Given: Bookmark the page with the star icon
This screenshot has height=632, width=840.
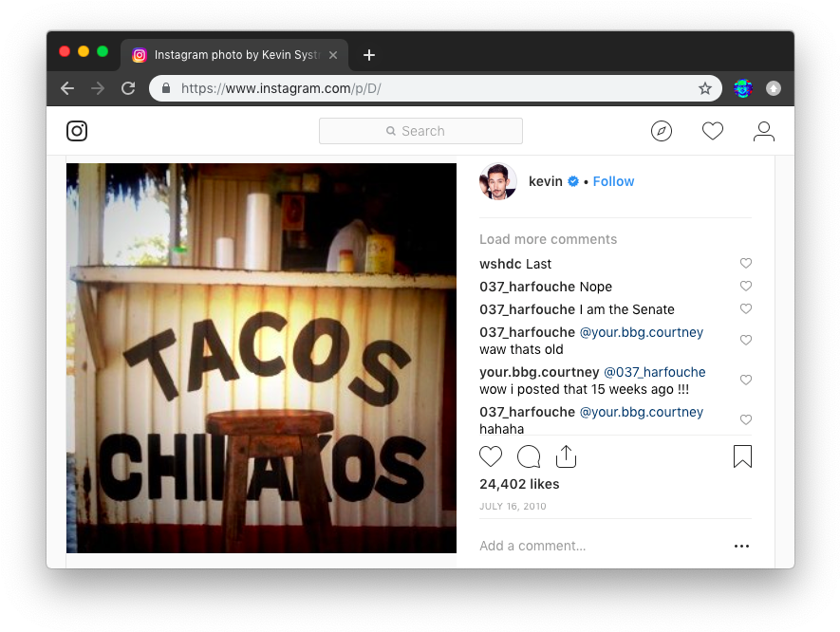Looking at the screenshot, I should point(705,88).
